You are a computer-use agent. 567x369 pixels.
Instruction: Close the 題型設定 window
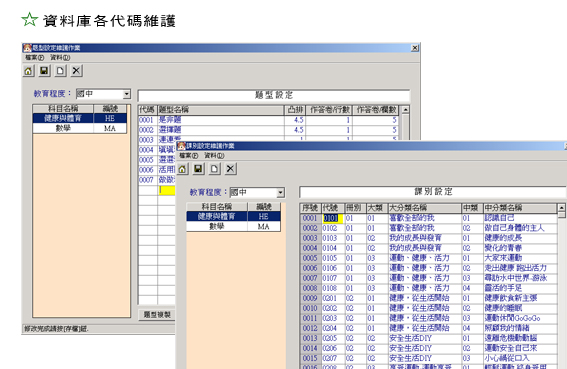[415, 48]
